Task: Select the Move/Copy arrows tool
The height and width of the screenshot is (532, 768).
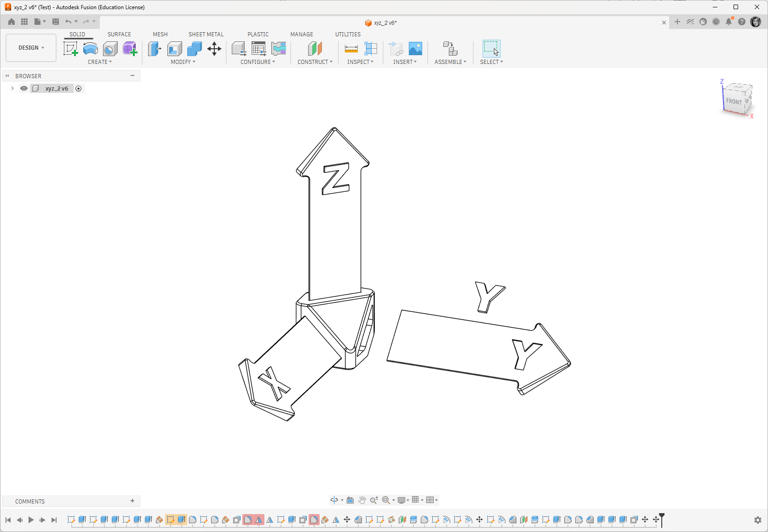Action: point(214,49)
